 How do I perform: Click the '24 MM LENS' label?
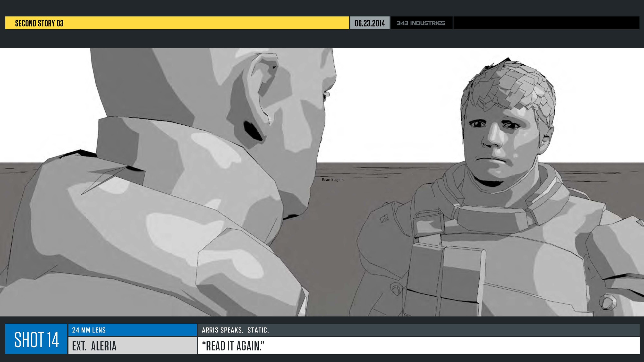click(89, 330)
